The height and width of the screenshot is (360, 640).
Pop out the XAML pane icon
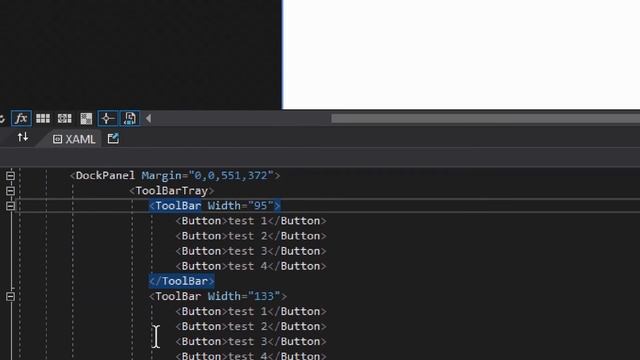[x=113, y=139]
